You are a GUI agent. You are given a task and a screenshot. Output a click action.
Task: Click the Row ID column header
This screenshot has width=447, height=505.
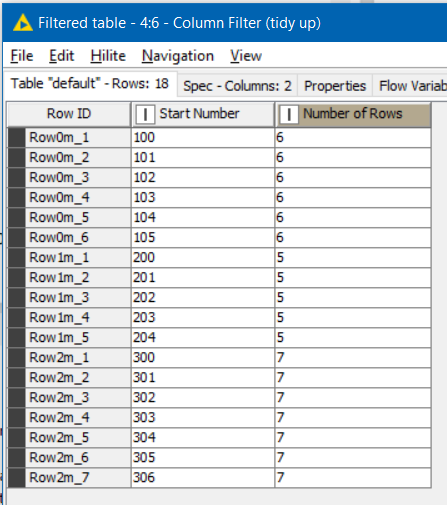click(69, 115)
